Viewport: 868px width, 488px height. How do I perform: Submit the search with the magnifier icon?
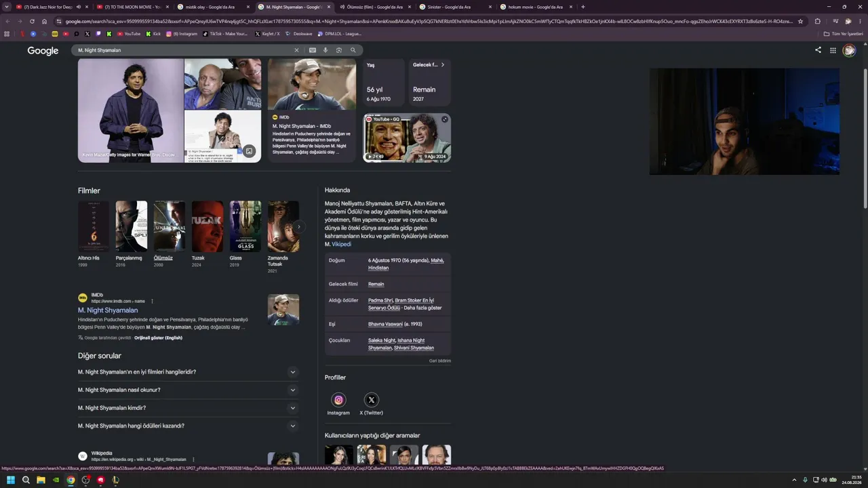click(x=353, y=50)
